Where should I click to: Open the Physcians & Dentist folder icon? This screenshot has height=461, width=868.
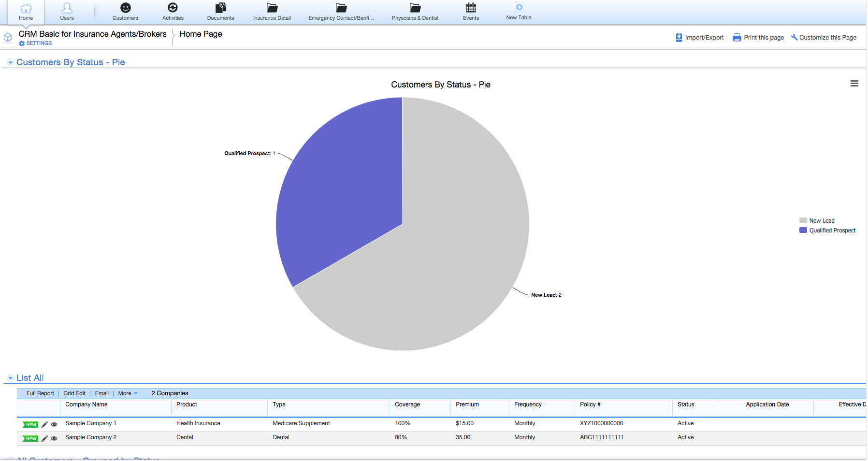tap(415, 8)
